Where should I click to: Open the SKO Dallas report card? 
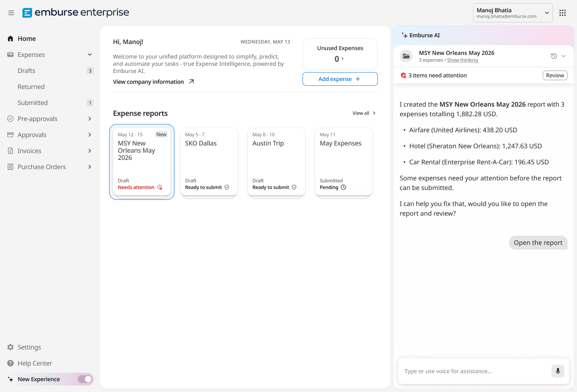pos(209,162)
